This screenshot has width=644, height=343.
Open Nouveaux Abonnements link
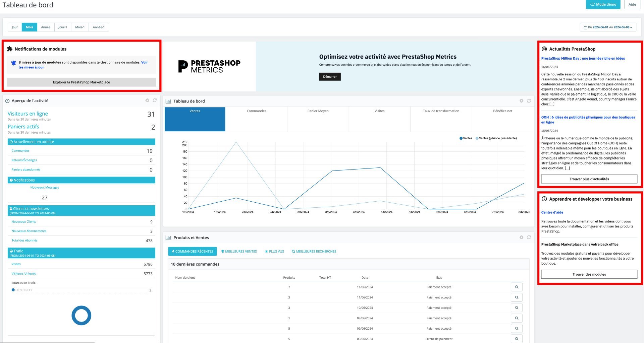29,231
